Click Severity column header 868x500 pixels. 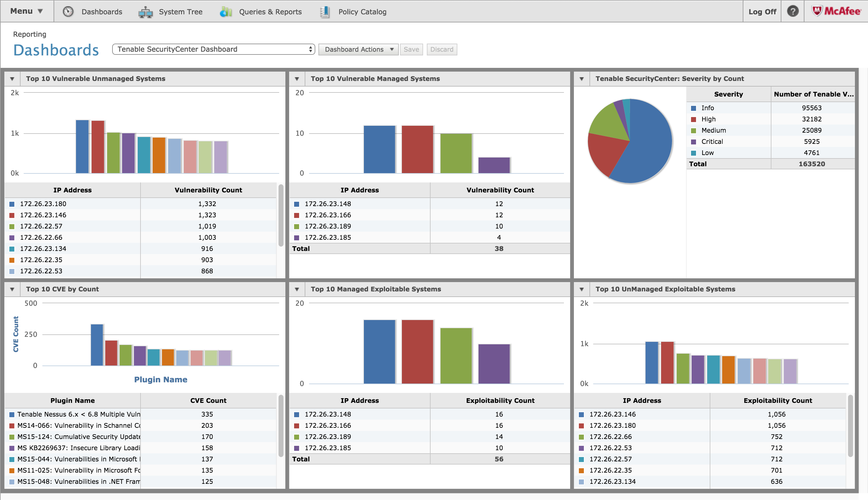(728, 94)
